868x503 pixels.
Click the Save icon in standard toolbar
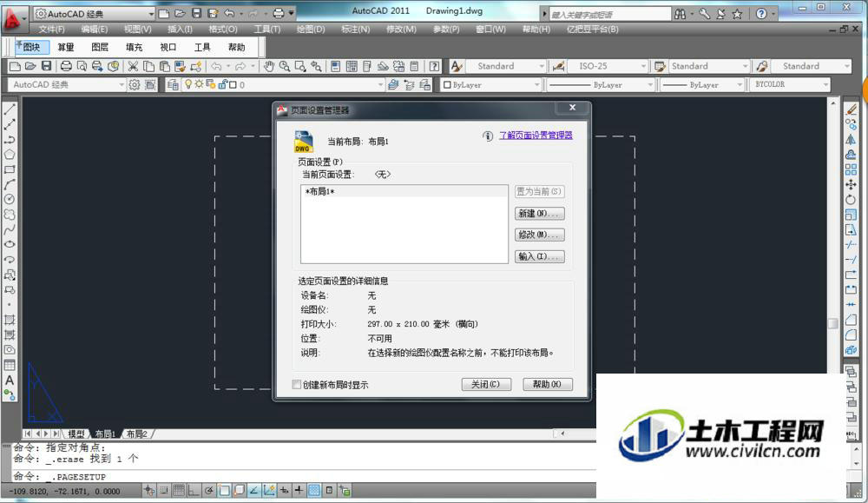[47, 67]
